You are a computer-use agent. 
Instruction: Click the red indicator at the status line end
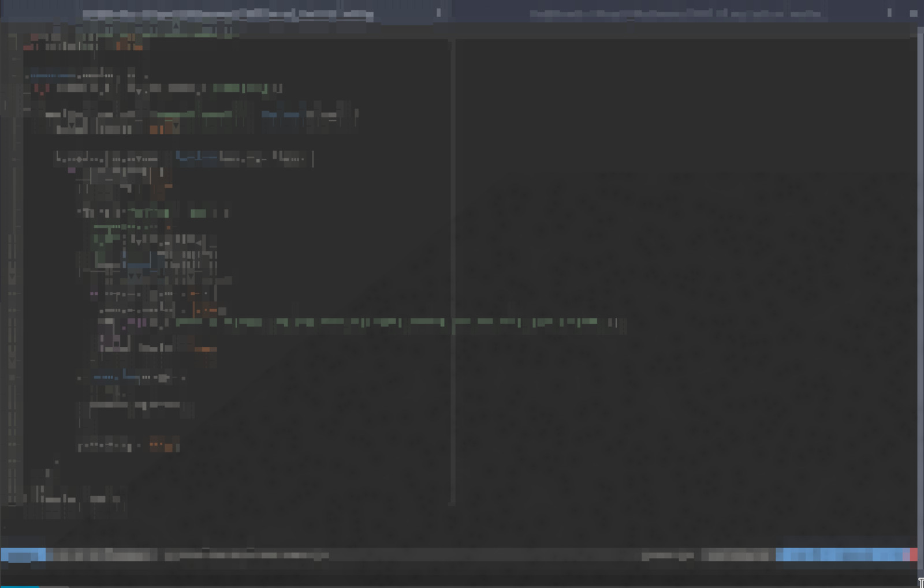[x=913, y=555]
